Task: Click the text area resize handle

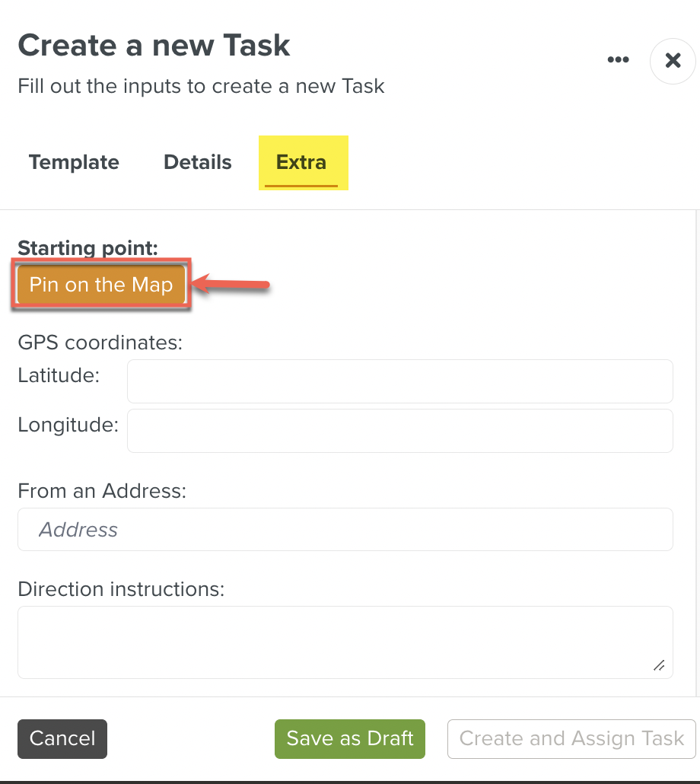Action: 659,665
